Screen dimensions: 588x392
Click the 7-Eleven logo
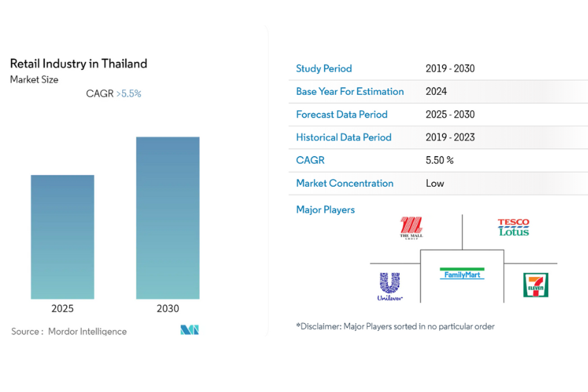click(x=536, y=286)
